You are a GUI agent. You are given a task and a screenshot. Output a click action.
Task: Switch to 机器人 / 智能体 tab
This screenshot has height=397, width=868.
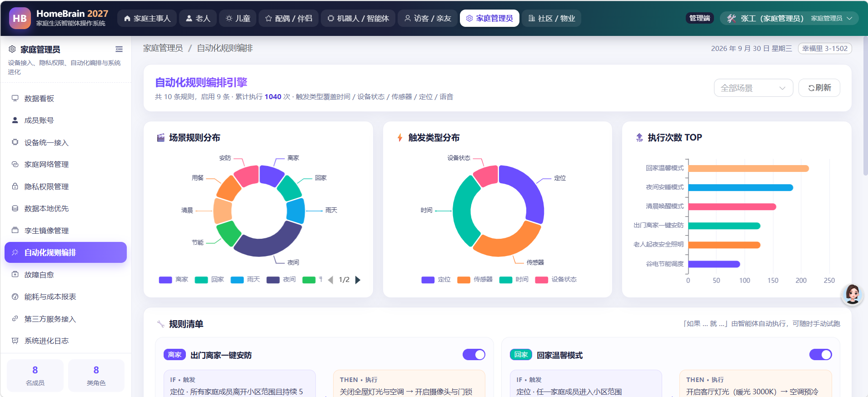click(358, 18)
